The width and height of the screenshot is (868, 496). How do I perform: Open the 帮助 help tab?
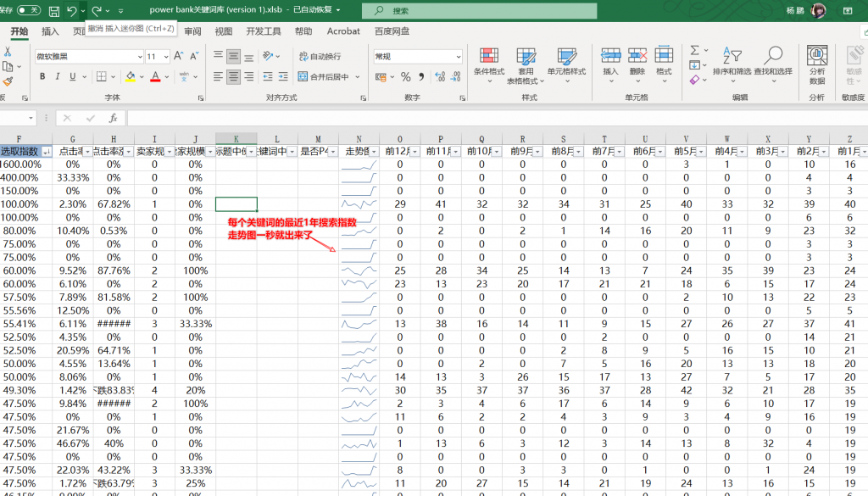pyautogui.click(x=303, y=31)
